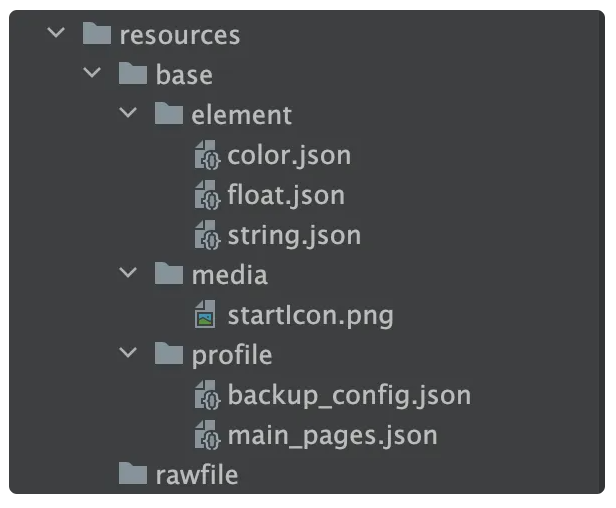
Task: Click the startIcon.png image icon
Action: [x=207, y=316]
